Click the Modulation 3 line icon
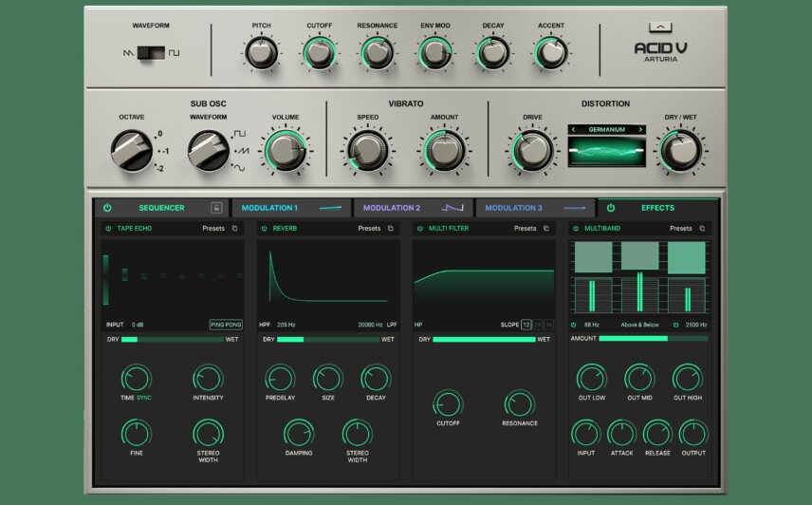812x505 pixels. [x=574, y=208]
